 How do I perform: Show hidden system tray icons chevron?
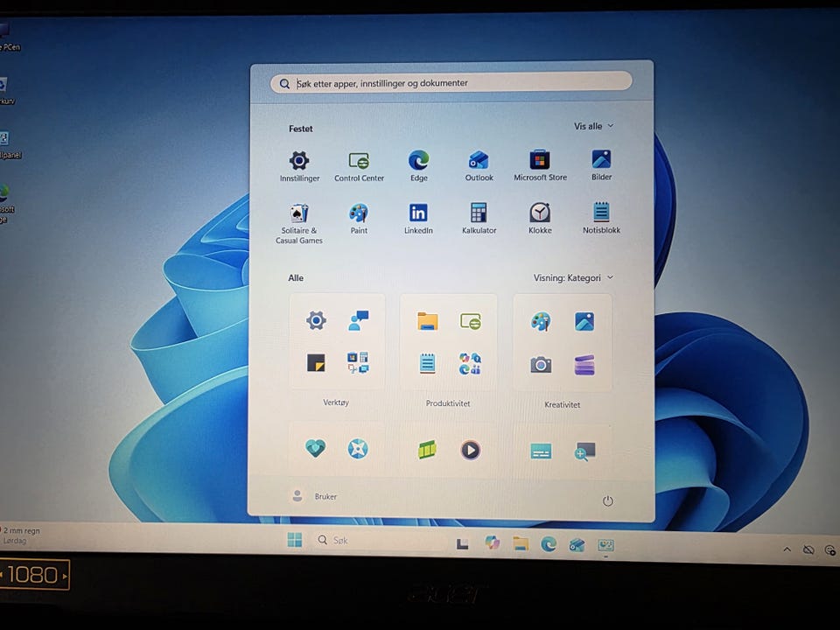(x=787, y=549)
